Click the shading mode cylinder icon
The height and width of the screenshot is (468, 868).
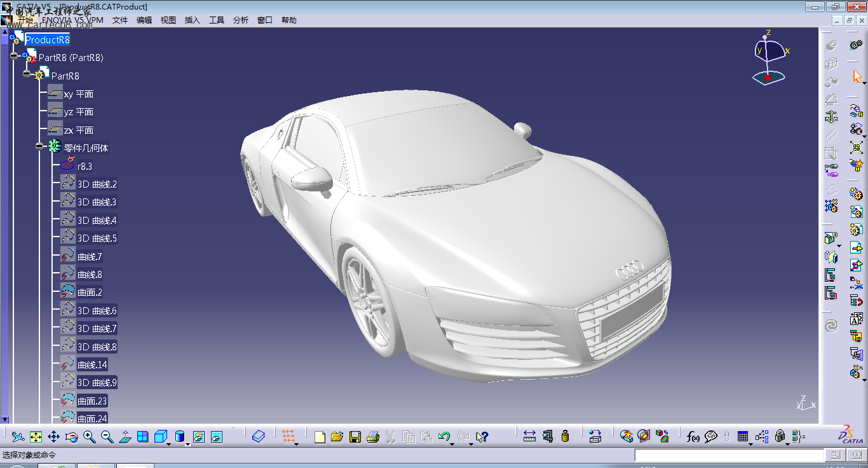pos(179,437)
